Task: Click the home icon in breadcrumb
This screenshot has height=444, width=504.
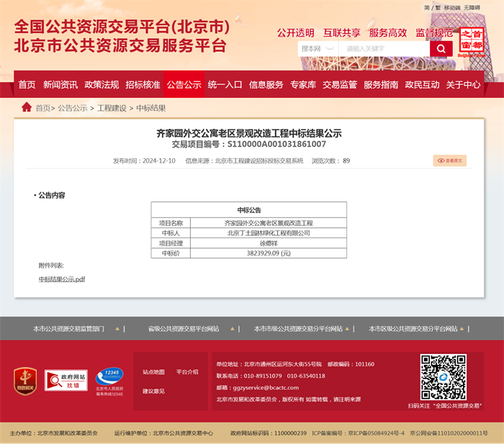Action: (x=27, y=107)
